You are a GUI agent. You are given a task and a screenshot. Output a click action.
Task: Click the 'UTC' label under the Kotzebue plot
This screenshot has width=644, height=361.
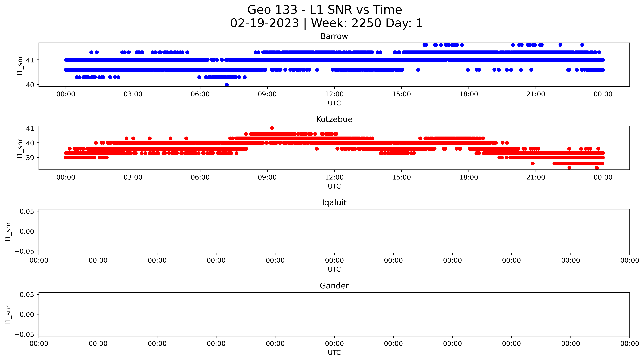tap(334, 186)
